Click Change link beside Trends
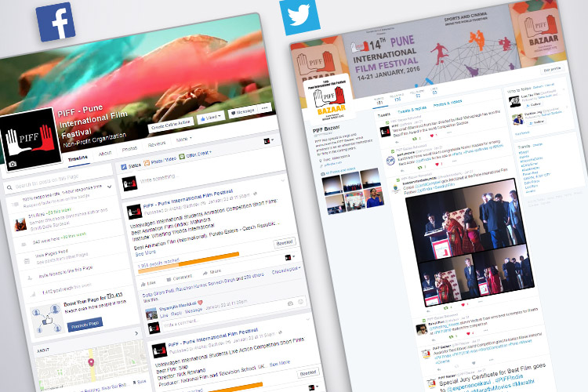The width and height of the screenshot is (588, 392). [x=538, y=144]
